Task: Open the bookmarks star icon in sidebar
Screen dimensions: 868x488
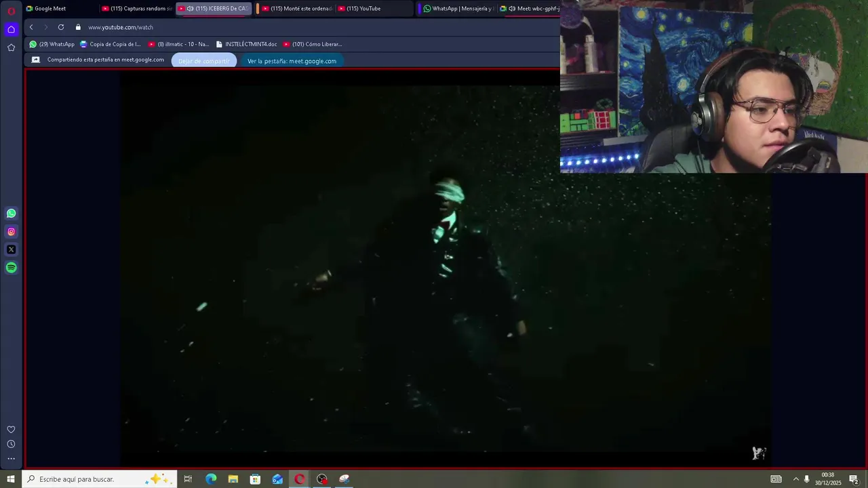Action: click(x=11, y=47)
